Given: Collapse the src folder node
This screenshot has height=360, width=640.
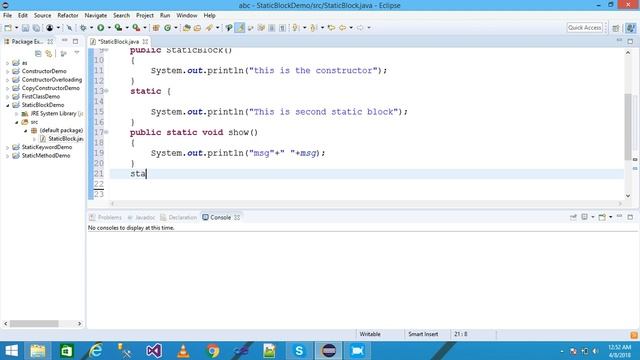Looking at the screenshot, I should tap(16, 122).
